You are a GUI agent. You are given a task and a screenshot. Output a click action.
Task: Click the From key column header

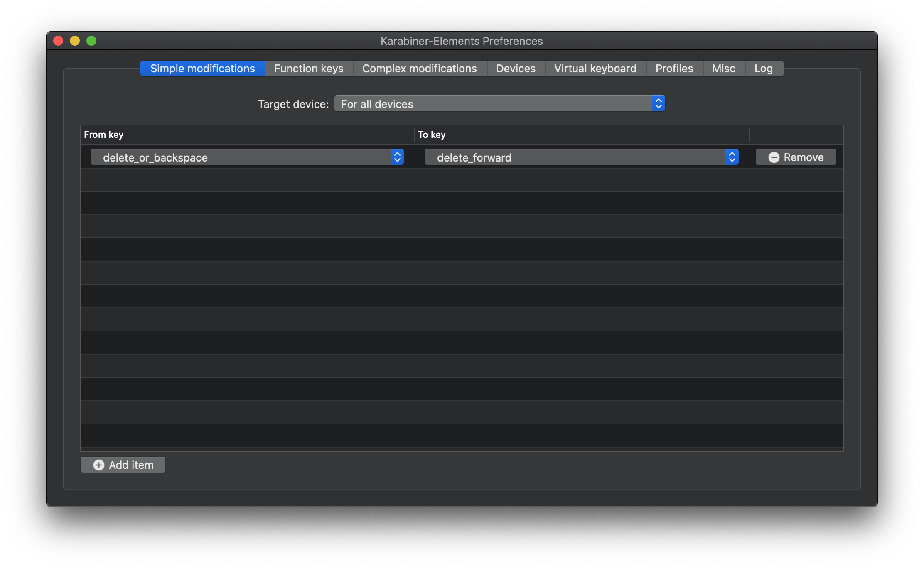pos(103,135)
